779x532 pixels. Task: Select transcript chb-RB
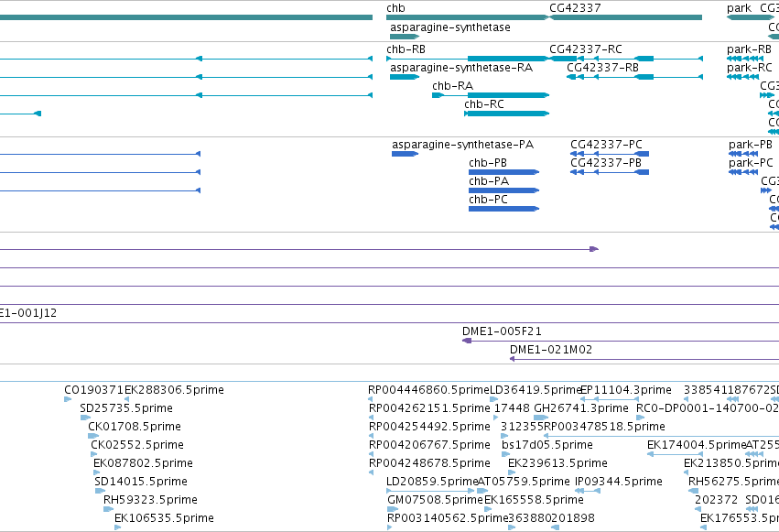pyautogui.click(x=468, y=59)
